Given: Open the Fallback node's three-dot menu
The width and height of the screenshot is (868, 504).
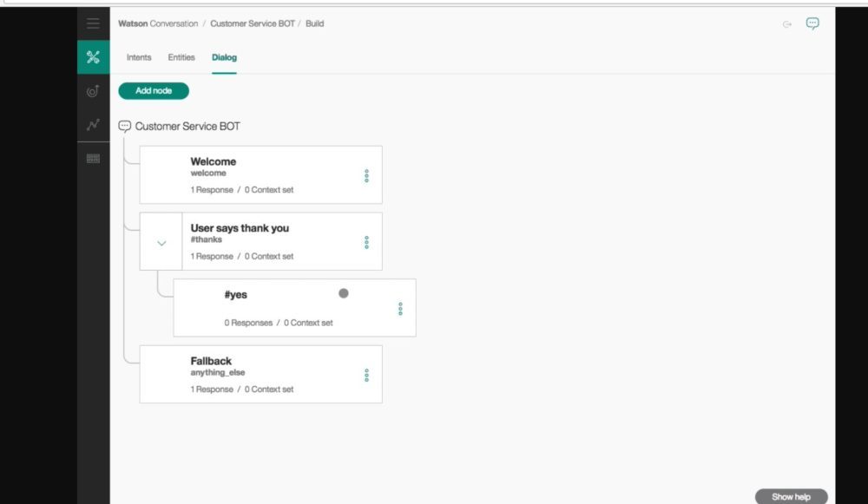Looking at the screenshot, I should [366, 375].
